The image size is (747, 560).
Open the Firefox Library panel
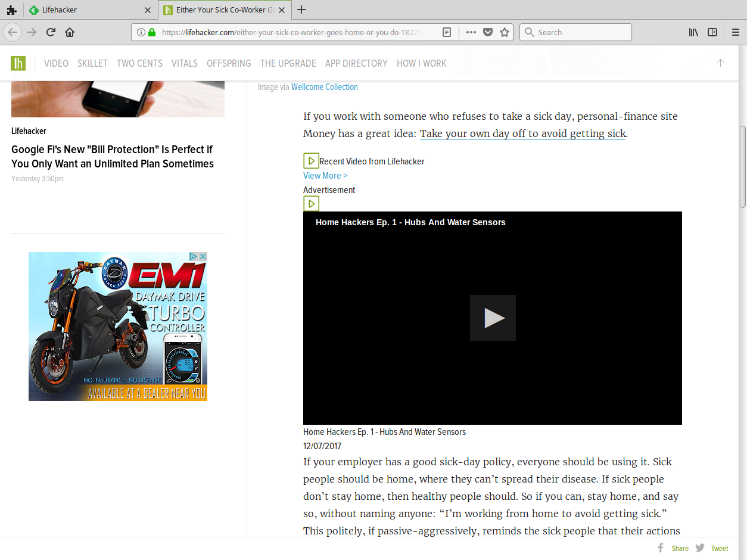[693, 32]
